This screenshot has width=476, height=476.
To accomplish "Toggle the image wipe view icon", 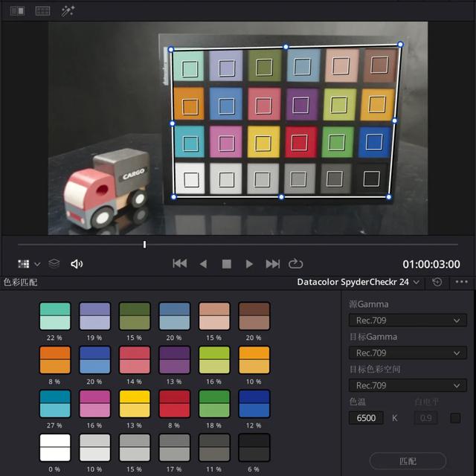I will (x=17, y=11).
